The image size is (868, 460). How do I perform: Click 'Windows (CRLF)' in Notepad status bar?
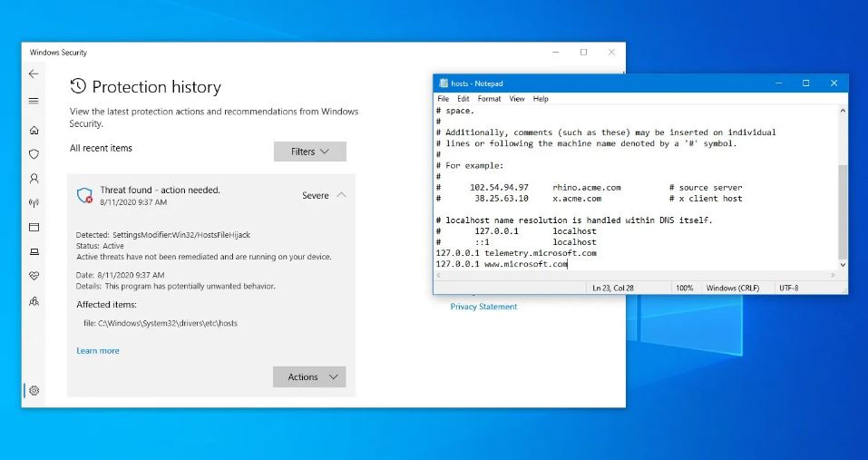pos(732,288)
